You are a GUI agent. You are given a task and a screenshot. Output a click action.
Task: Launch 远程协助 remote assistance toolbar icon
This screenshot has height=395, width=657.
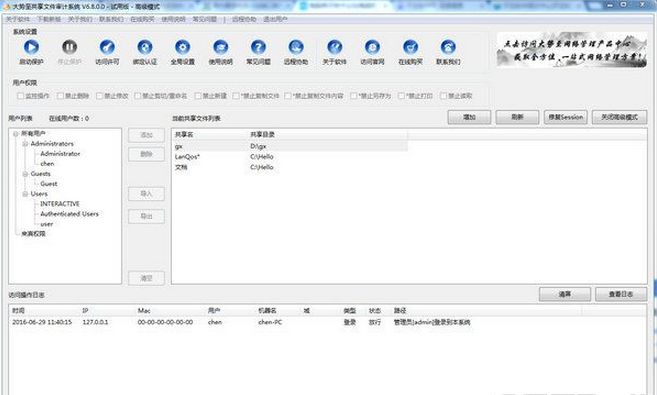296,47
